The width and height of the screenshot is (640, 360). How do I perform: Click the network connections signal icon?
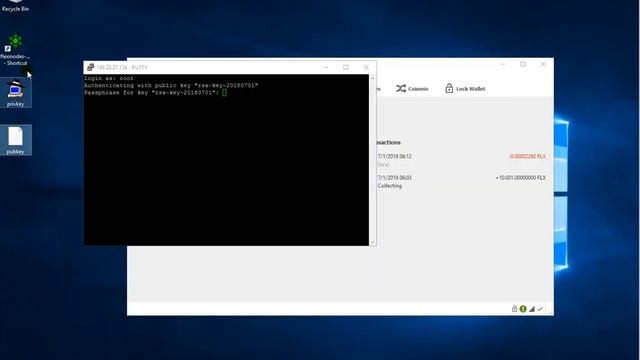tap(531, 309)
